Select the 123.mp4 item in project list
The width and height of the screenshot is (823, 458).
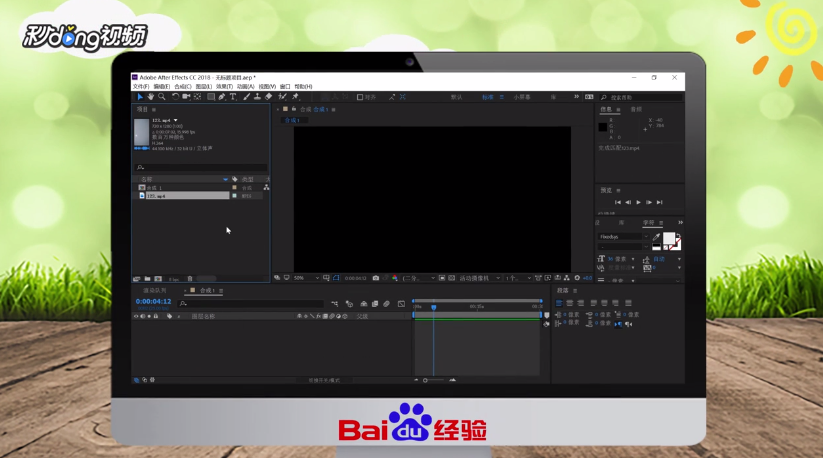(187, 196)
